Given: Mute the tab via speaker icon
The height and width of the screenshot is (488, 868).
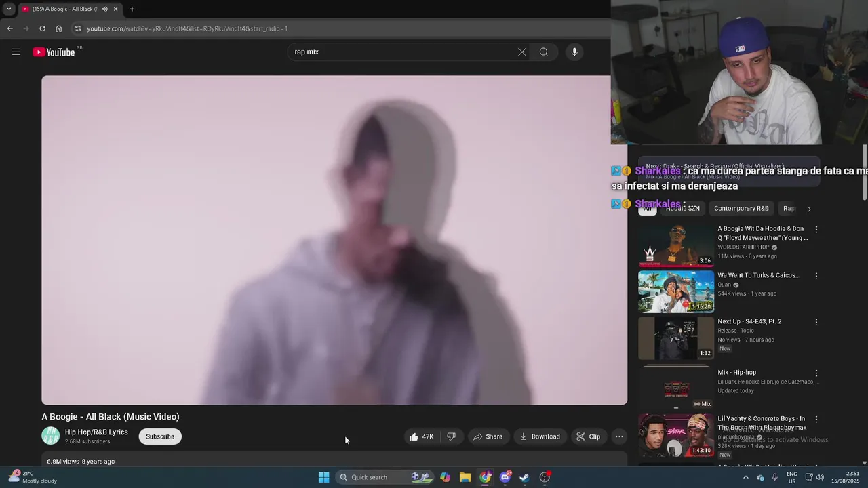Looking at the screenshot, I should (104, 9).
